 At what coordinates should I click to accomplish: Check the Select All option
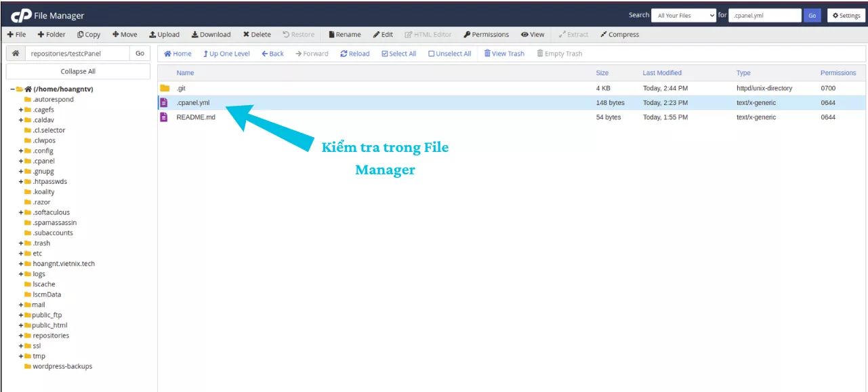click(x=385, y=54)
